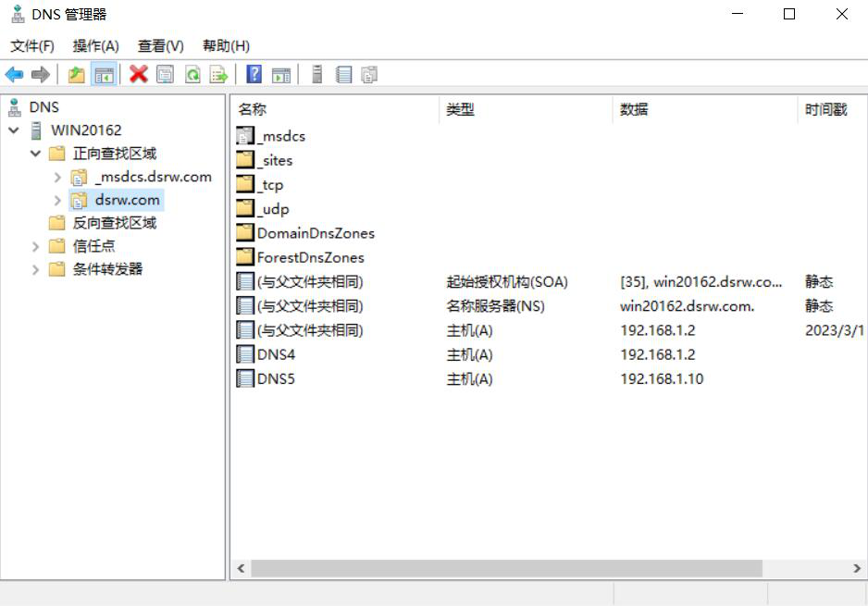Maximize the DNS 管理器 window
This screenshot has width=868, height=606.
tap(789, 14)
